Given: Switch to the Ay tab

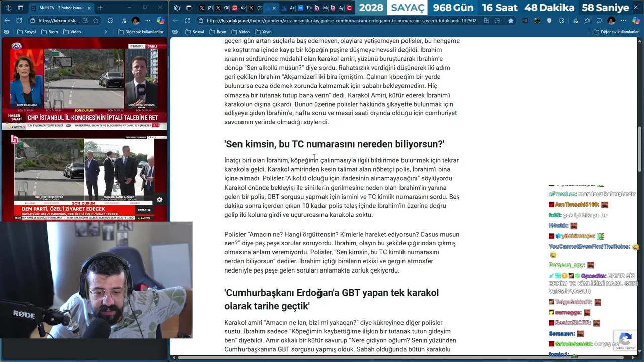Looking at the screenshot, I should (338, 8).
